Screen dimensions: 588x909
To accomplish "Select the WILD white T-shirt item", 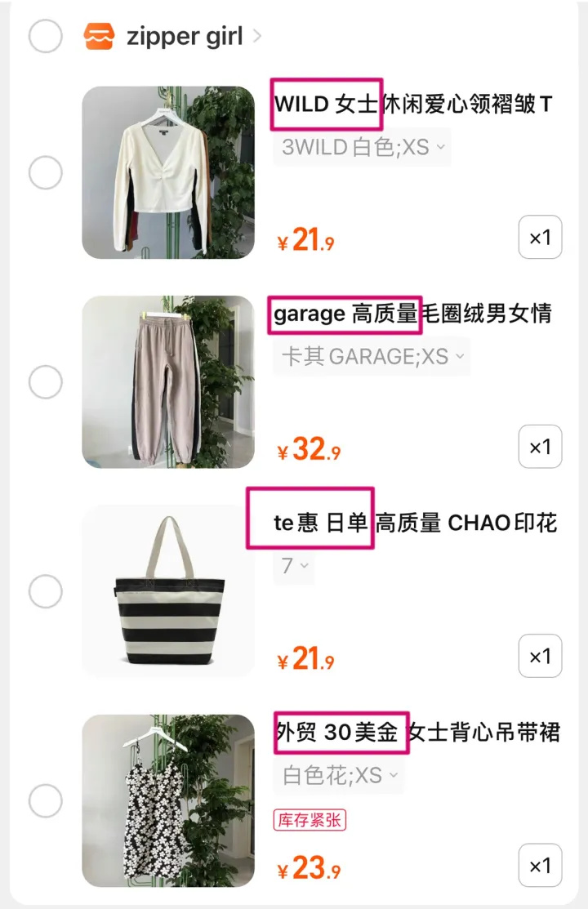I will click(45, 172).
